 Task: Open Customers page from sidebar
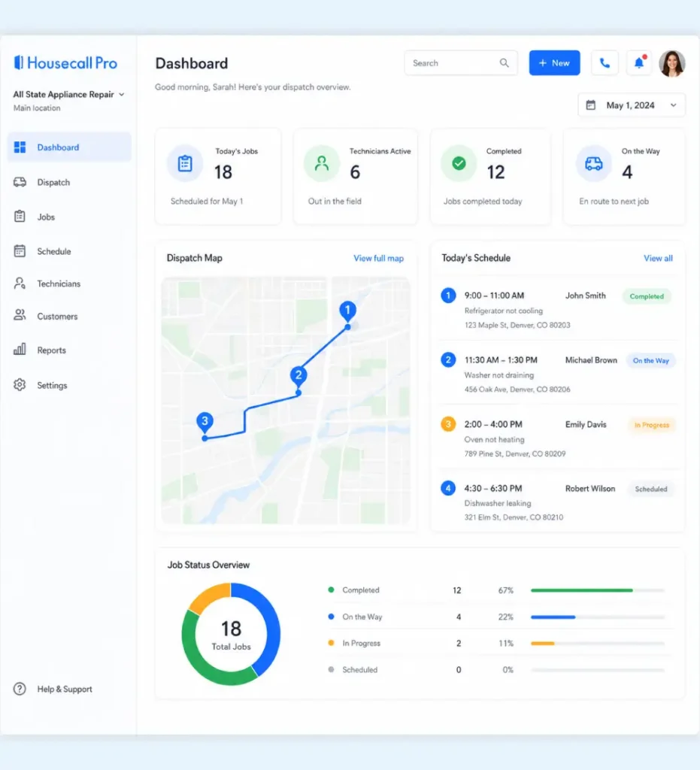click(57, 317)
